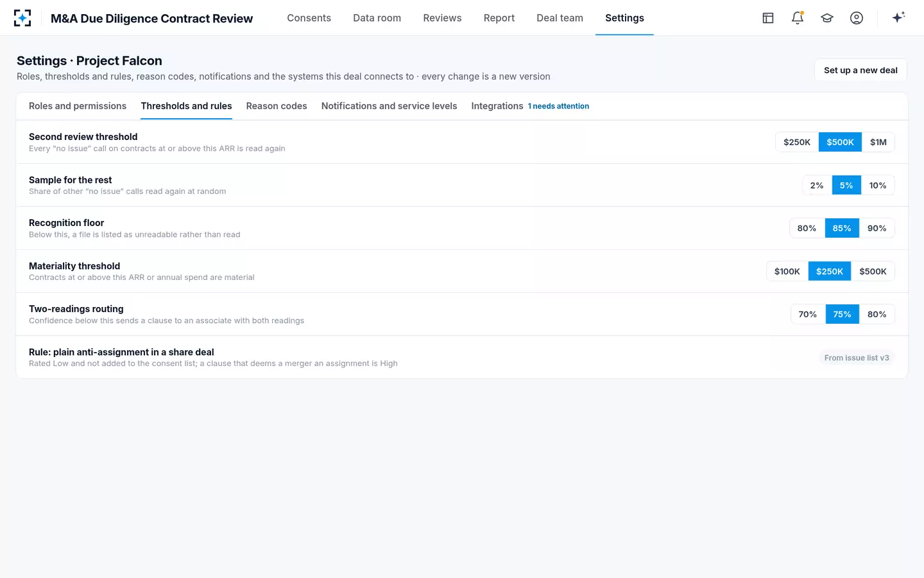Click the M&A Due Diligence Contract Review title

(152, 19)
